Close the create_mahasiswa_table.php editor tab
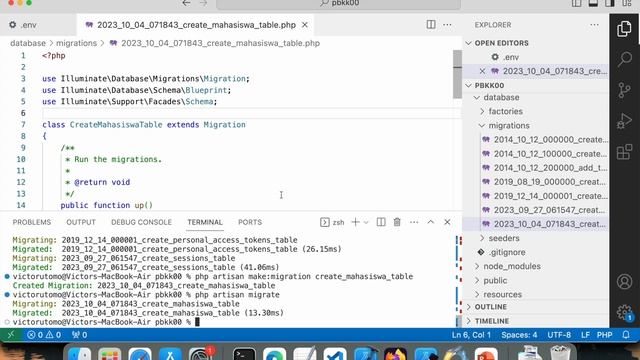The image size is (640, 360). click(304, 25)
